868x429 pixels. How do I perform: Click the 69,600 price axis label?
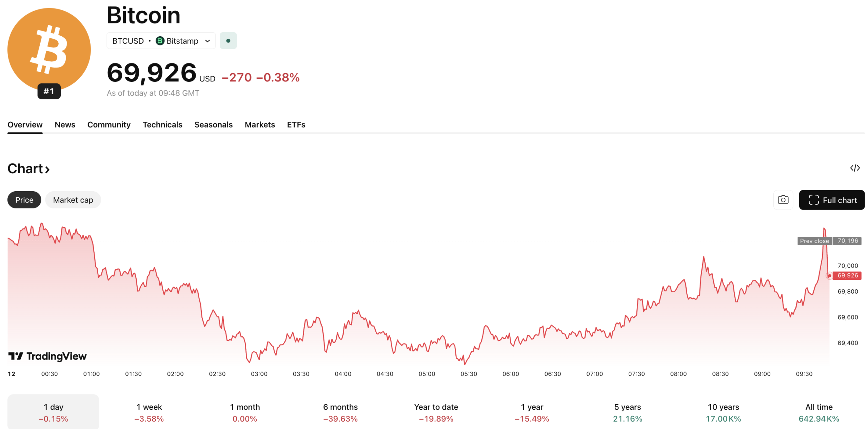(x=848, y=317)
